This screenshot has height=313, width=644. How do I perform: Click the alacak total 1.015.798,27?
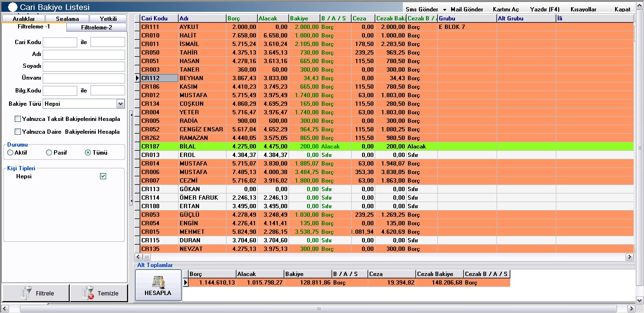[x=265, y=283]
